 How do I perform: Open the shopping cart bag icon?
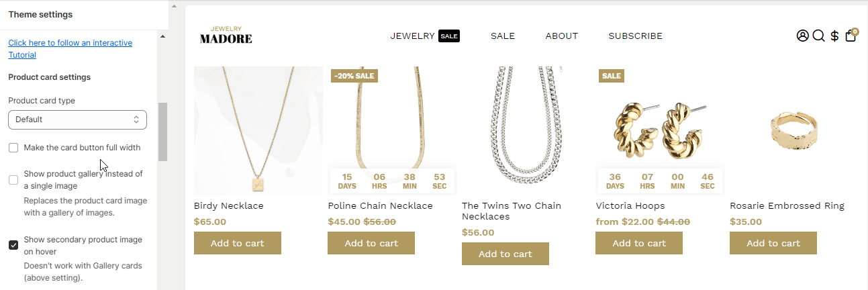click(851, 36)
